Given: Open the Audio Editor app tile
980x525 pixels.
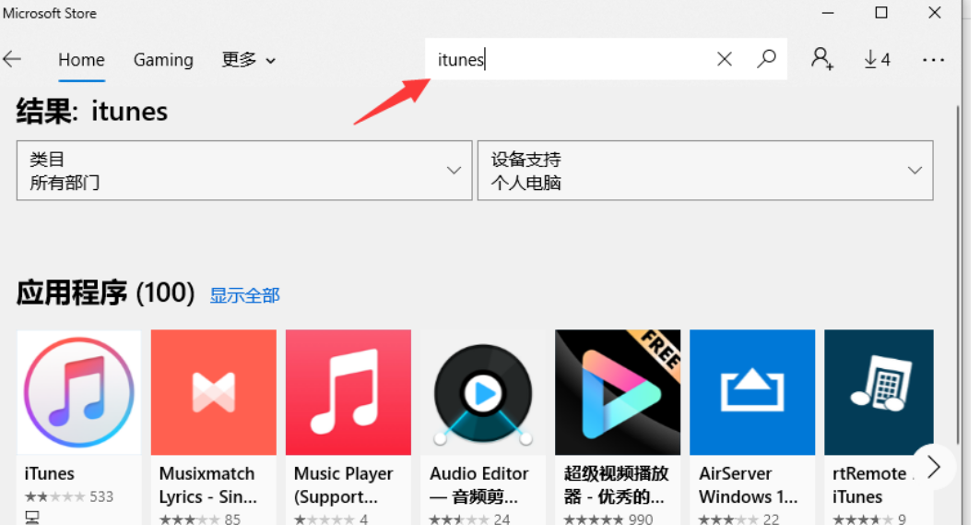Looking at the screenshot, I should tap(482, 392).
